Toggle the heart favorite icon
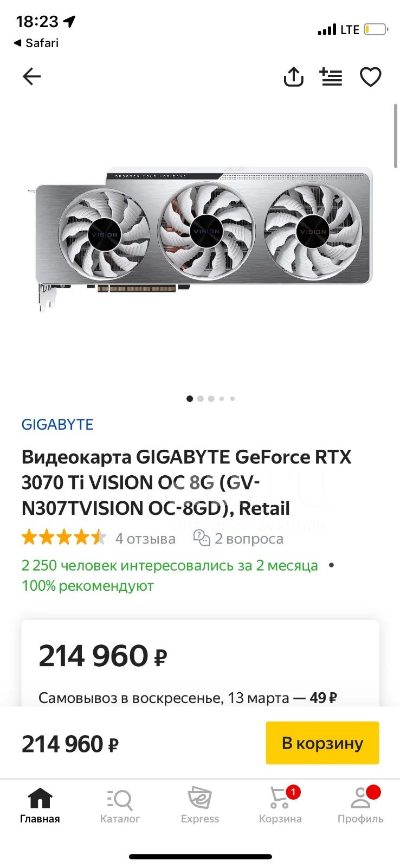The height and width of the screenshot is (868, 400). [371, 77]
